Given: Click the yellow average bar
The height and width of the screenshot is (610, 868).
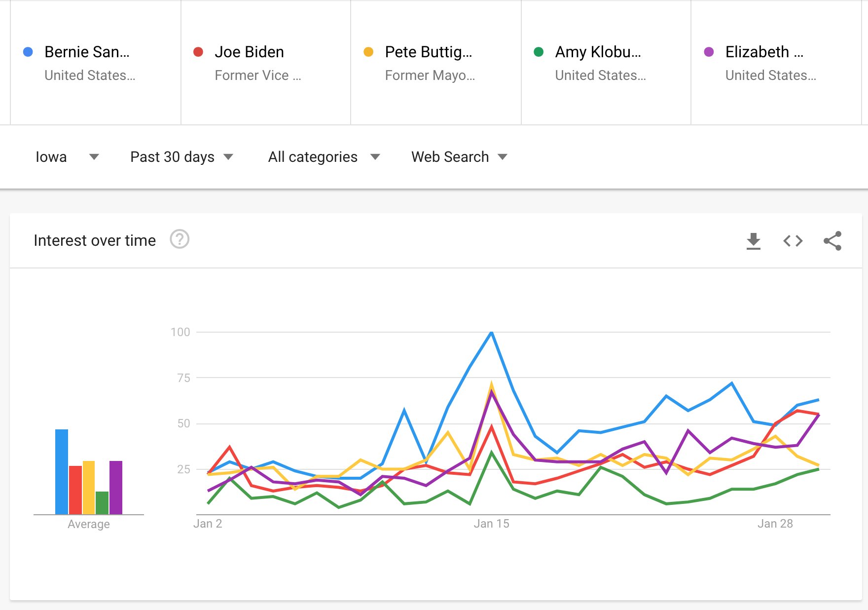Looking at the screenshot, I should pos(89,488).
